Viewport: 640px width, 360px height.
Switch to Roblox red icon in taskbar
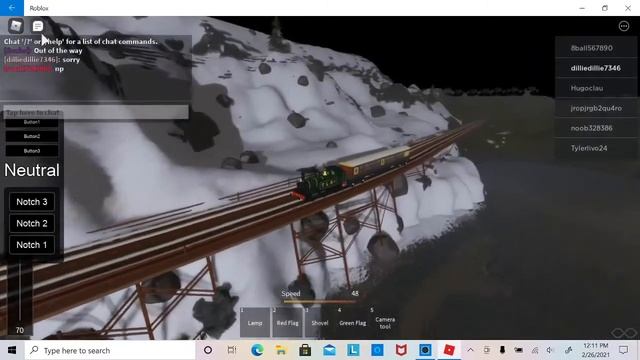coord(449,350)
